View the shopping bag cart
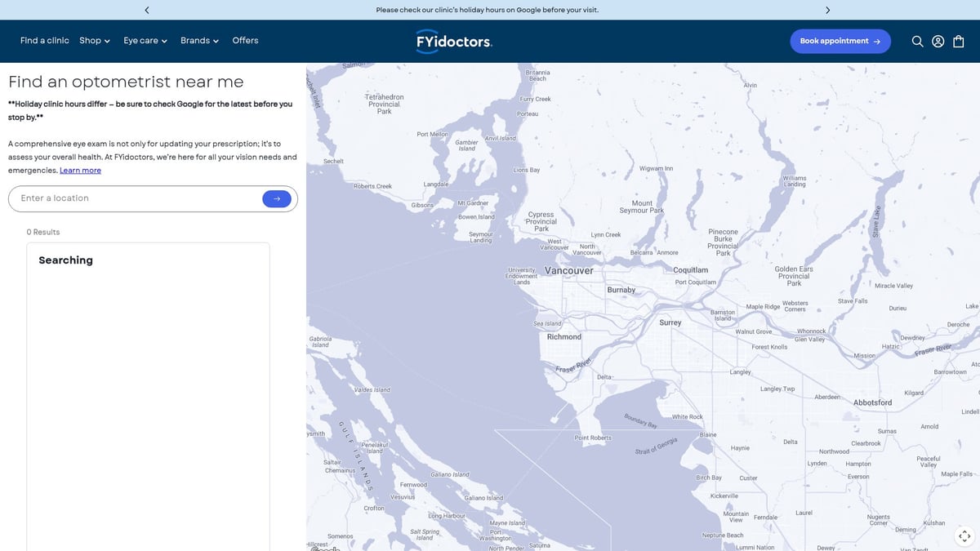 click(x=959, y=42)
